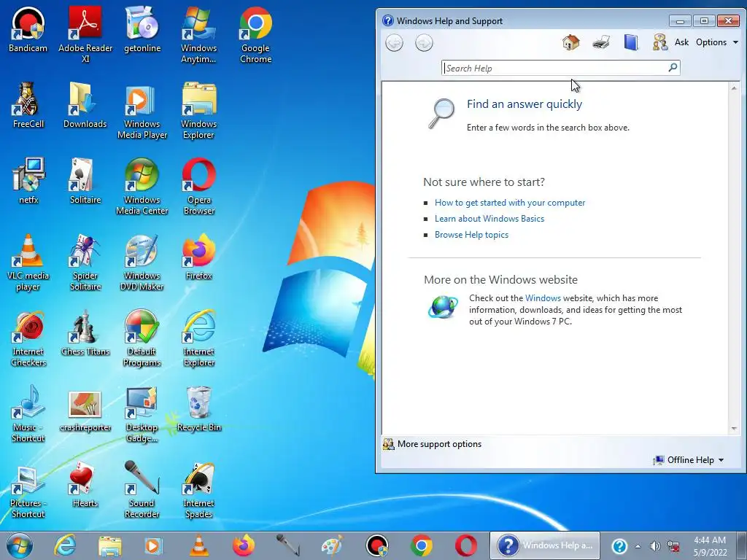Click Windows Help taskbar button
747x560 pixels.
544,545
